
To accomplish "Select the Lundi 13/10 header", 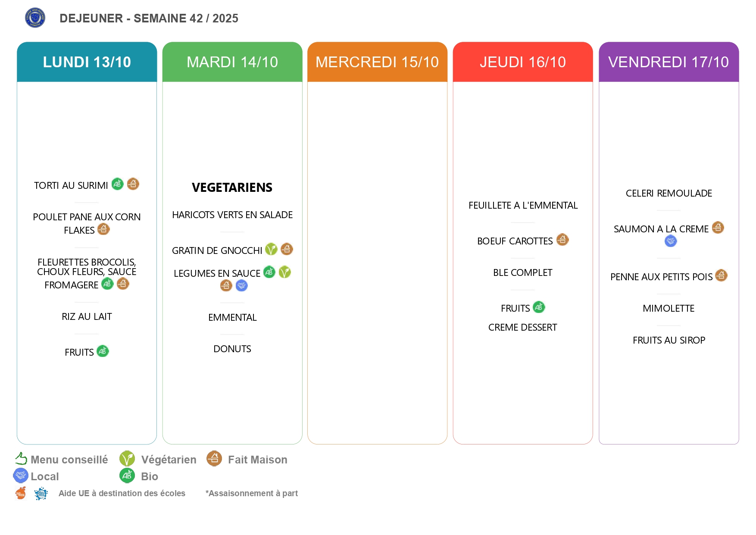I will click(x=87, y=62).
